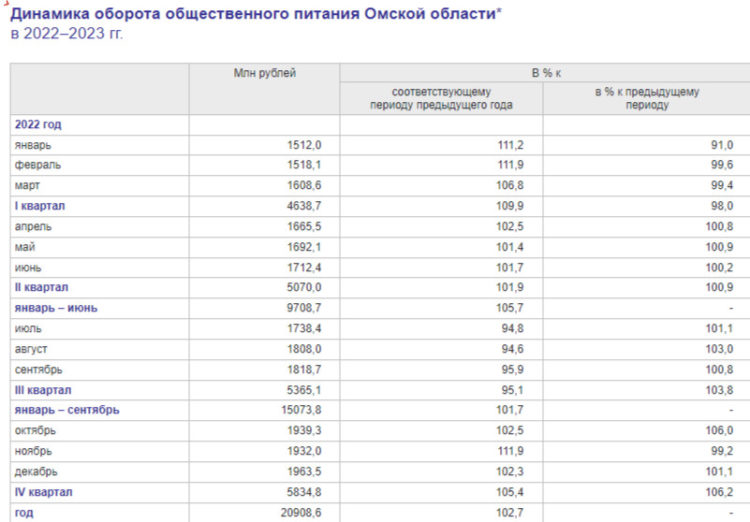Click the value 15073,8 for январь – сентябрь
750x522 pixels.
coord(301,411)
